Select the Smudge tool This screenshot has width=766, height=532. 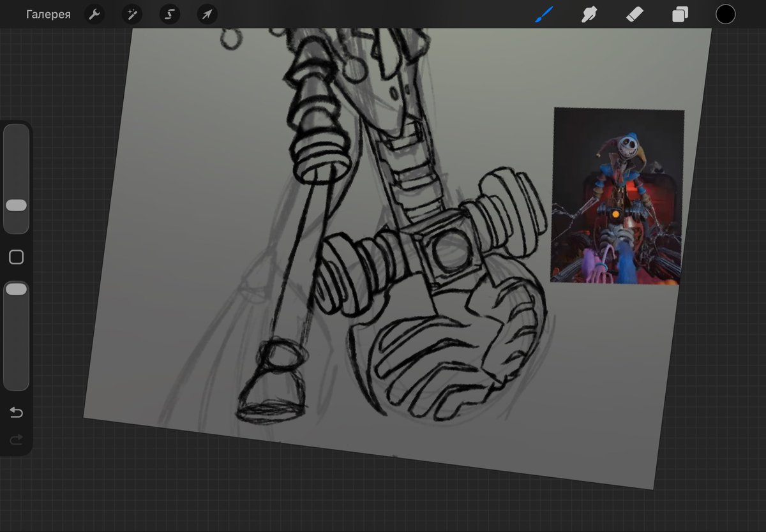[x=589, y=14]
